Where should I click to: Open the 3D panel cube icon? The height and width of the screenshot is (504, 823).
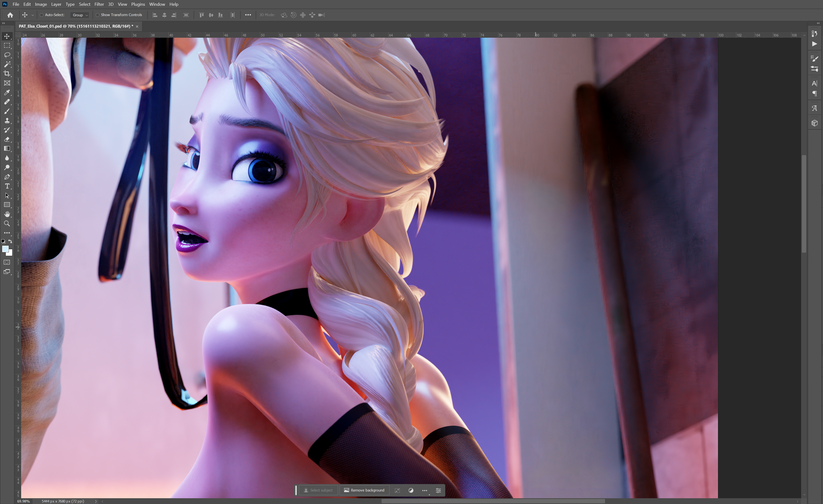click(815, 123)
